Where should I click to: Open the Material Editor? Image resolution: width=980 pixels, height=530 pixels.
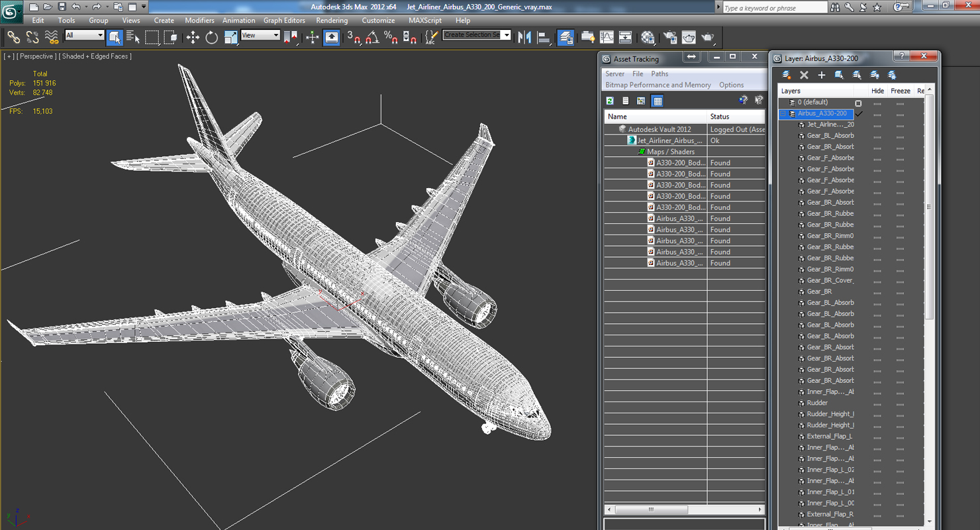point(648,37)
